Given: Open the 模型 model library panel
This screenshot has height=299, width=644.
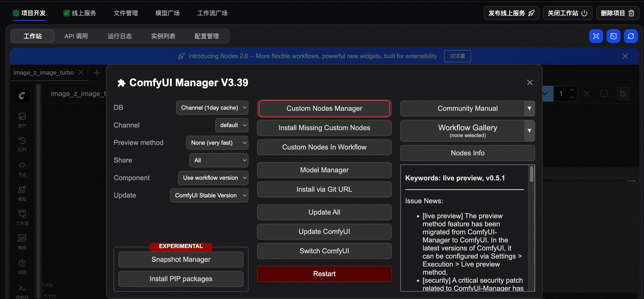Looking at the screenshot, I should coord(22,193).
